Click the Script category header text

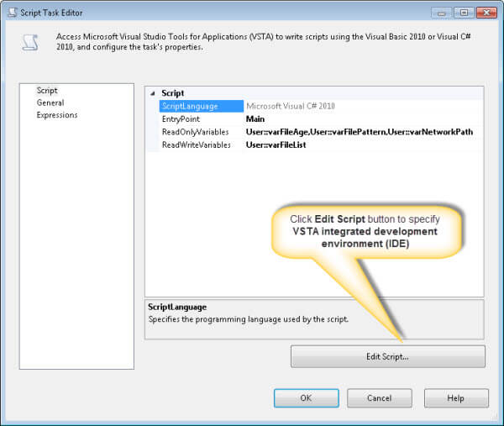[x=172, y=93]
